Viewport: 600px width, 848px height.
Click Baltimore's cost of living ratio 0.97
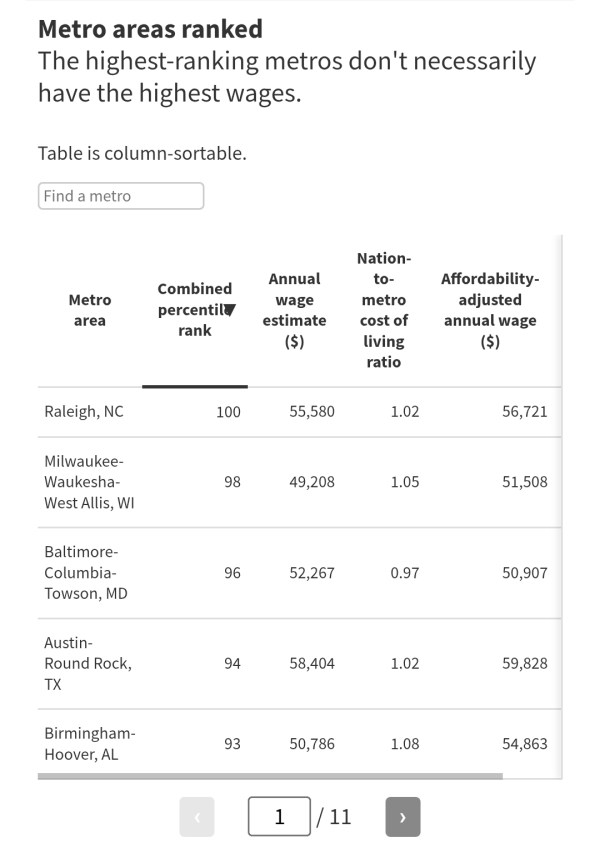click(404, 573)
